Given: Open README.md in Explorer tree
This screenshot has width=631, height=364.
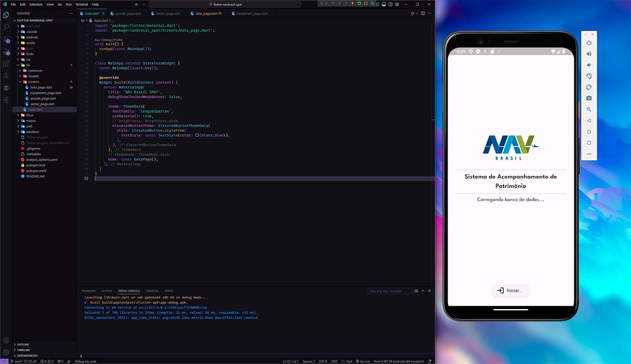Looking at the screenshot, I should (35, 176).
